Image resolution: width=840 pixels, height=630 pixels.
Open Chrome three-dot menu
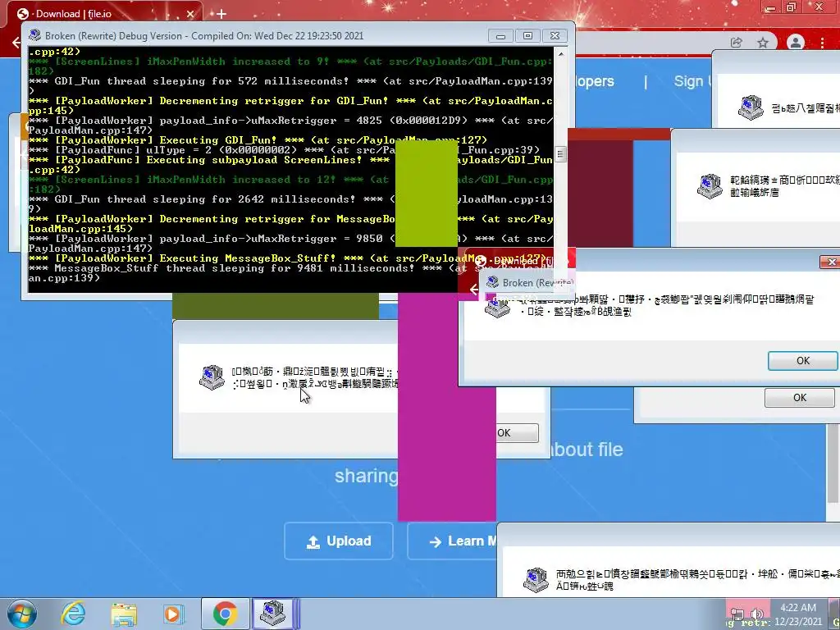click(x=822, y=43)
